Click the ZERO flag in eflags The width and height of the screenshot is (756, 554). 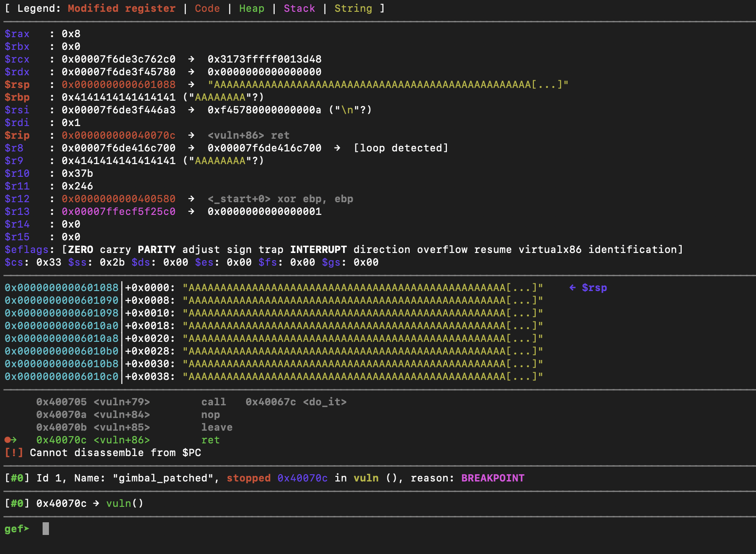click(x=81, y=250)
